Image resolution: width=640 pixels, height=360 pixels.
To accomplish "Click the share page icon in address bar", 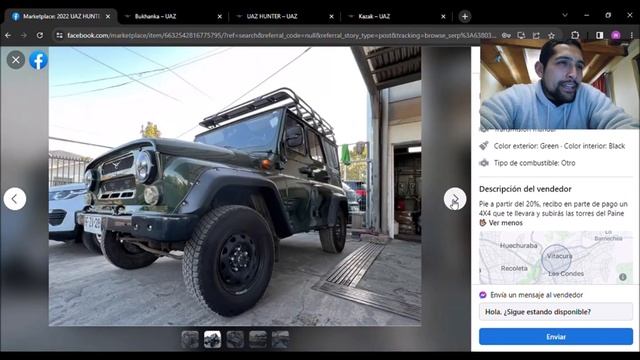I will click(536, 36).
